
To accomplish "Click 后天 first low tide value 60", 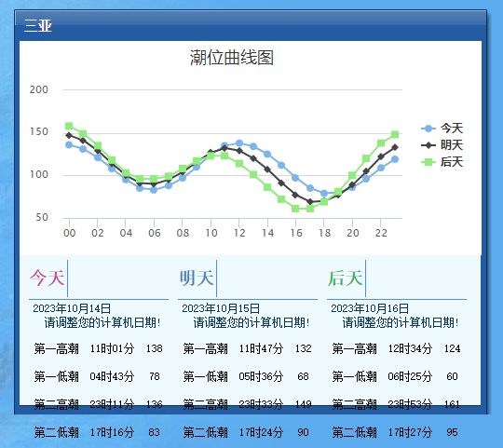I will [x=453, y=376].
